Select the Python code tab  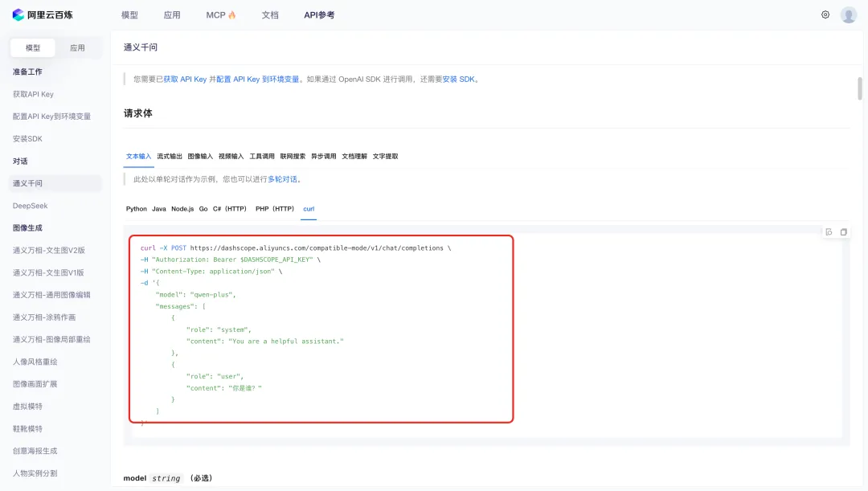136,209
